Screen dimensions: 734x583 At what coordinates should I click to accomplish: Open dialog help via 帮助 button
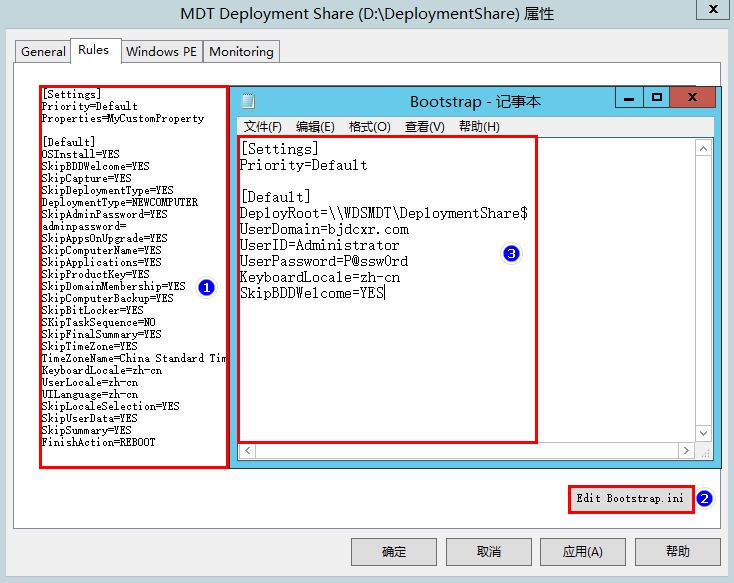pos(677,552)
